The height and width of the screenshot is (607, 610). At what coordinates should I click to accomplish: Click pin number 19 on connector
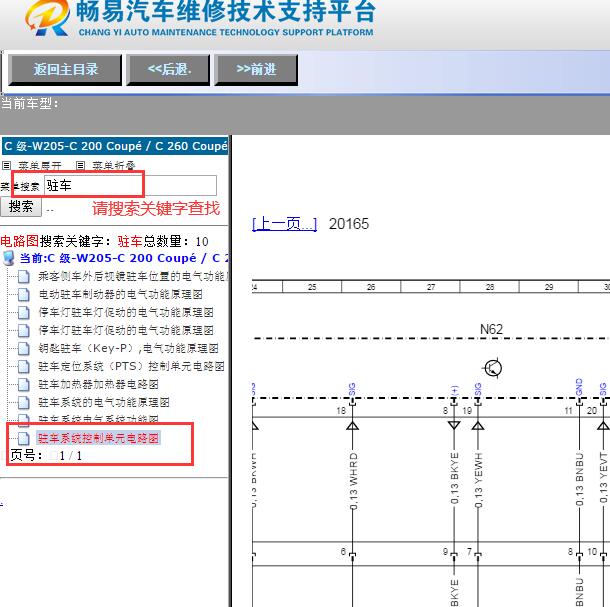pos(467,411)
